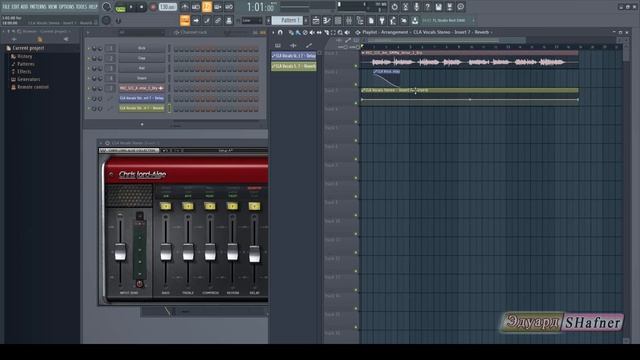Click the speech bubble icon in top toolbar
This screenshot has height=360, width=640.
tap(460, 7)
